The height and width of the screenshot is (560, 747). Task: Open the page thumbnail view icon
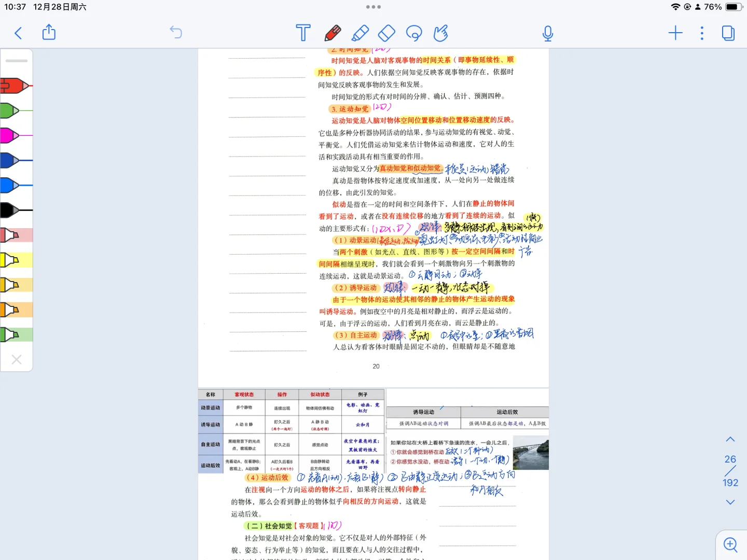tap(728, 32)
